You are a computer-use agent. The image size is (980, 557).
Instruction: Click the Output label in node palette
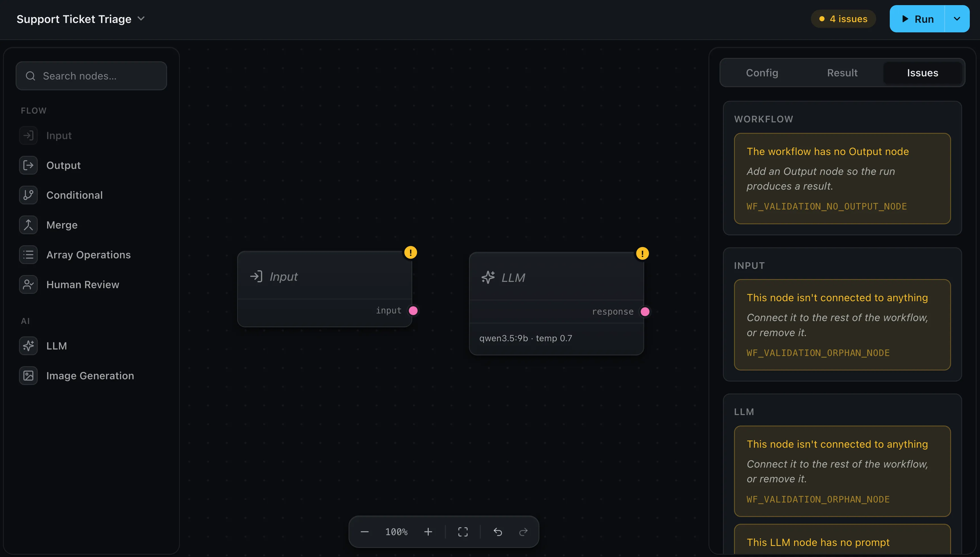(64, 165)
